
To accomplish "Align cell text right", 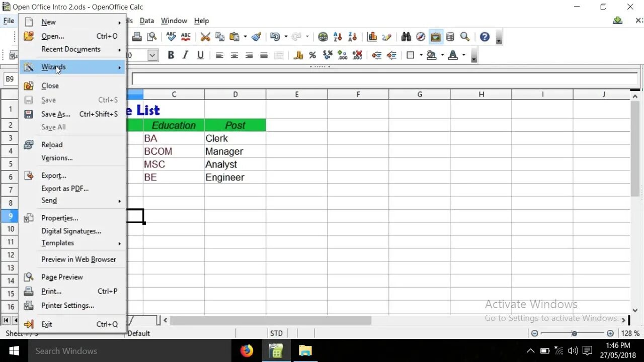I will pyautogui.click(x=249, y=55).
